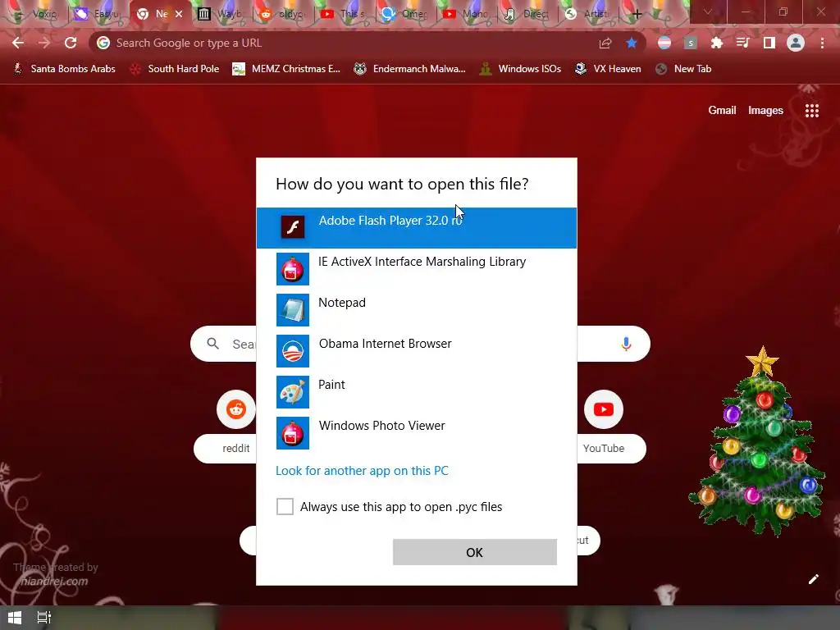Open 'South Hard Pole' bookmark

coord(176,69)
